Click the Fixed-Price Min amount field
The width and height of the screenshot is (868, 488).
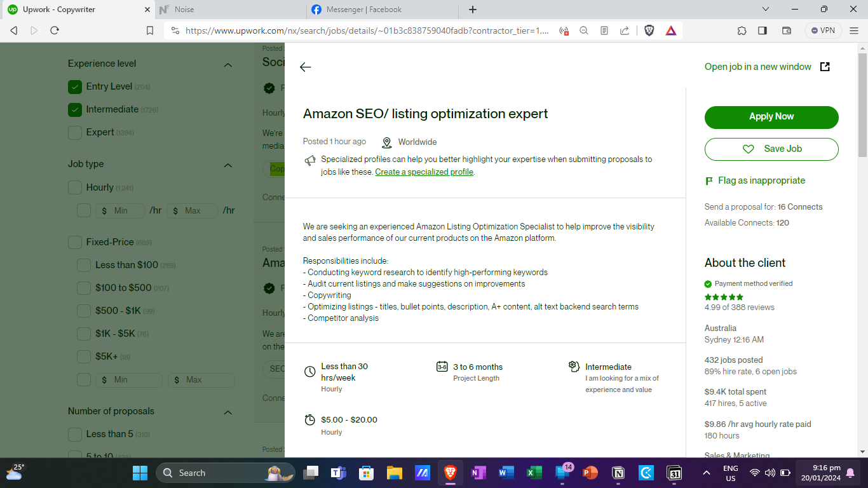coord(129,380)
